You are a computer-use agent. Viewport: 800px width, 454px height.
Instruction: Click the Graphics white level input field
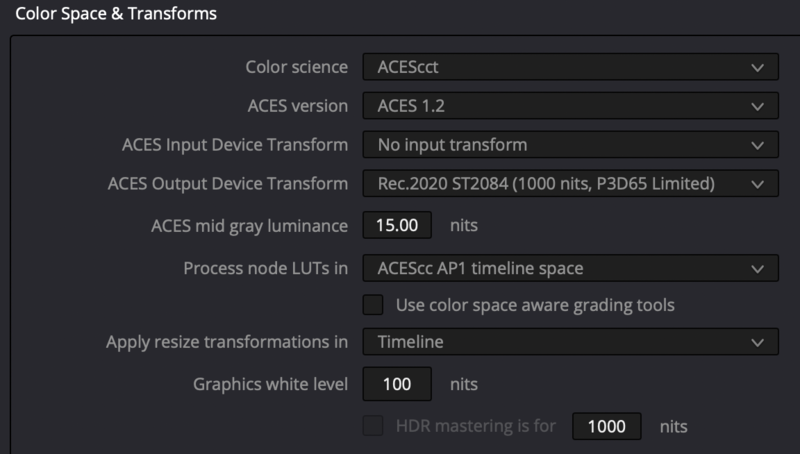click(397, 384)
